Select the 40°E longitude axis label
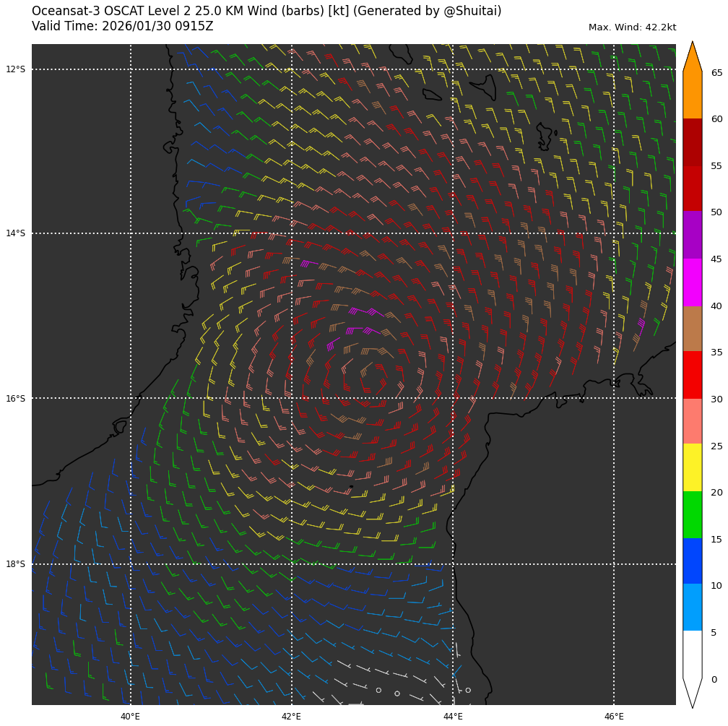 (130, 717)
